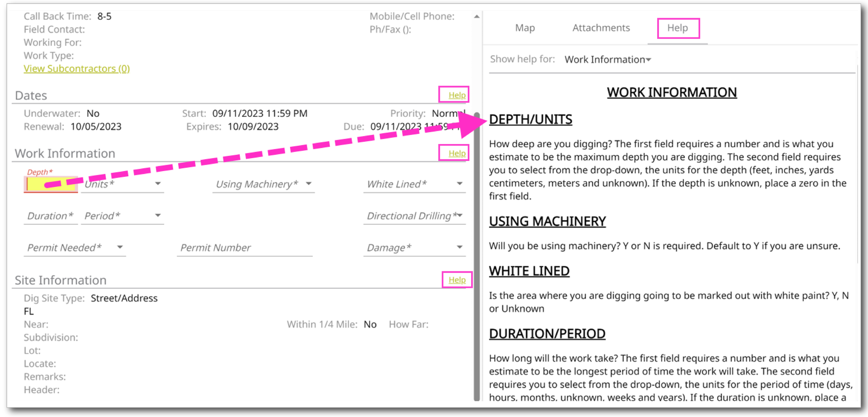This screenshot has height=417, width=868.
Task: Expand the Using Machinery dropdown
Action: (308, 184)
